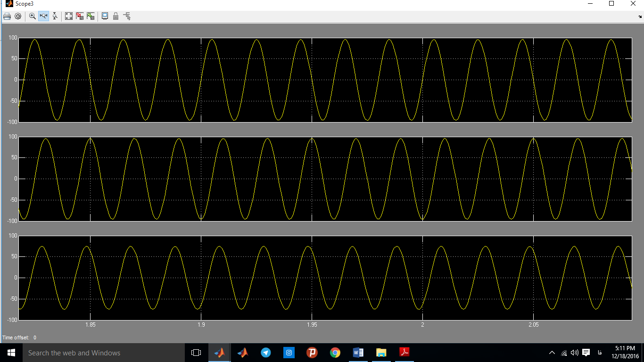Click the Autoscale axes icon
The height and width of the screenshot is (362, 644).
(69, 16)
